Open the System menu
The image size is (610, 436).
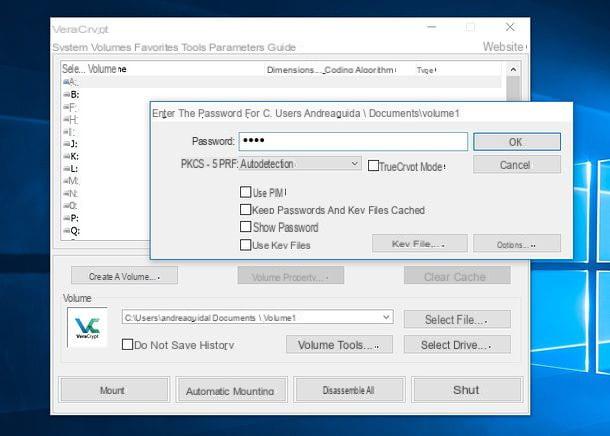click(x=70, y=47)
